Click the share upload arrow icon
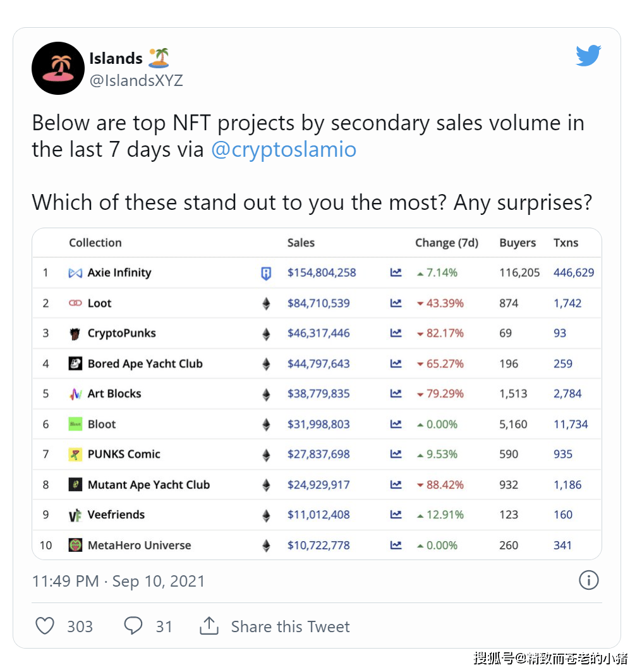The image size is (642, 672). [x=209, y=626]
